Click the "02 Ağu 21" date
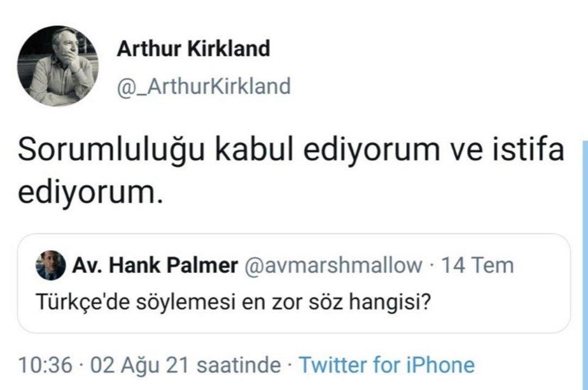Screen dimensions: 588x390 139,365
